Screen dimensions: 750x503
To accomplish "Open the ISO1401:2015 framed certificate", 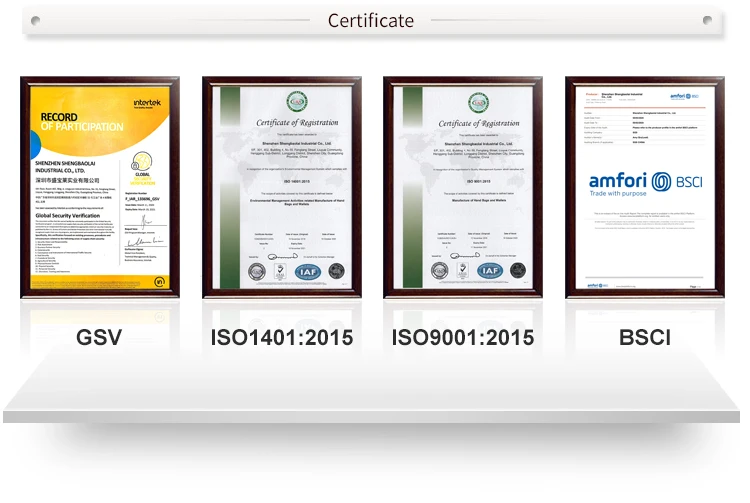I will point(282,187).
